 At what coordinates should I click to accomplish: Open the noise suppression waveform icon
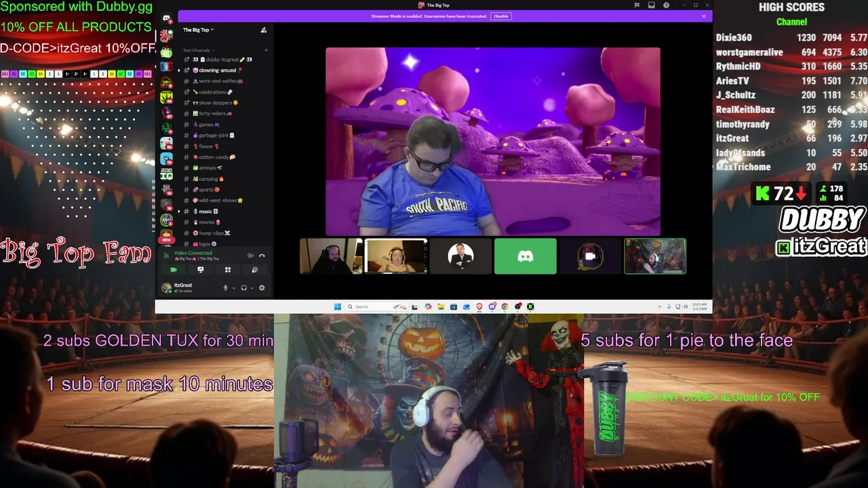pyautogui.click(x=250, y=256)
